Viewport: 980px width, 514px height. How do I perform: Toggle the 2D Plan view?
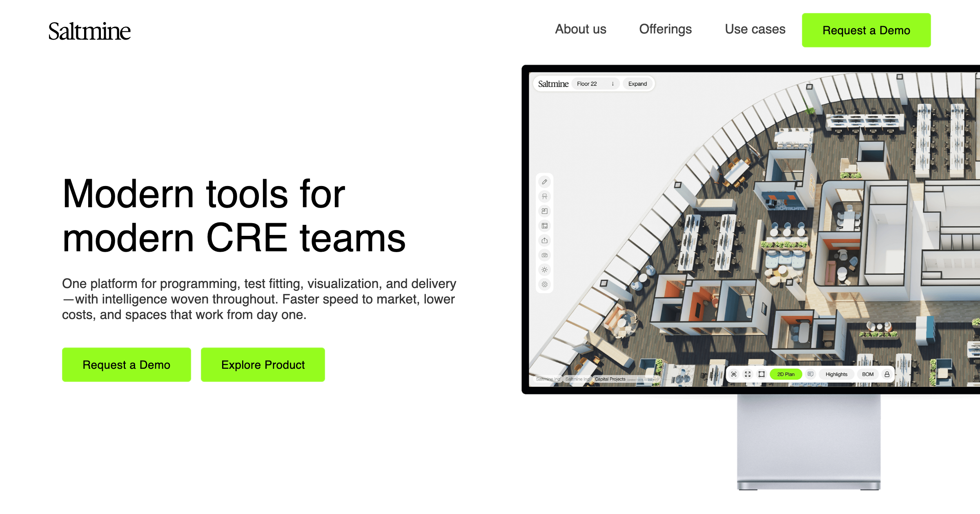[786, 374]
